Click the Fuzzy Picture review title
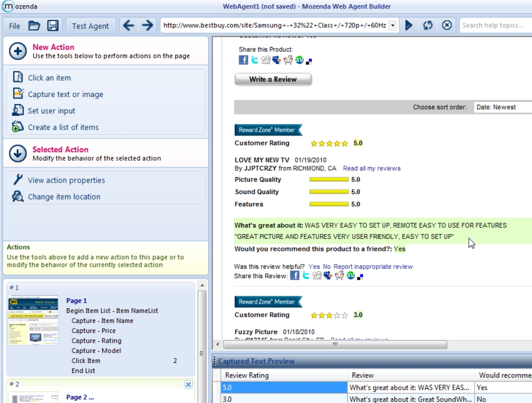 (256, 332)
